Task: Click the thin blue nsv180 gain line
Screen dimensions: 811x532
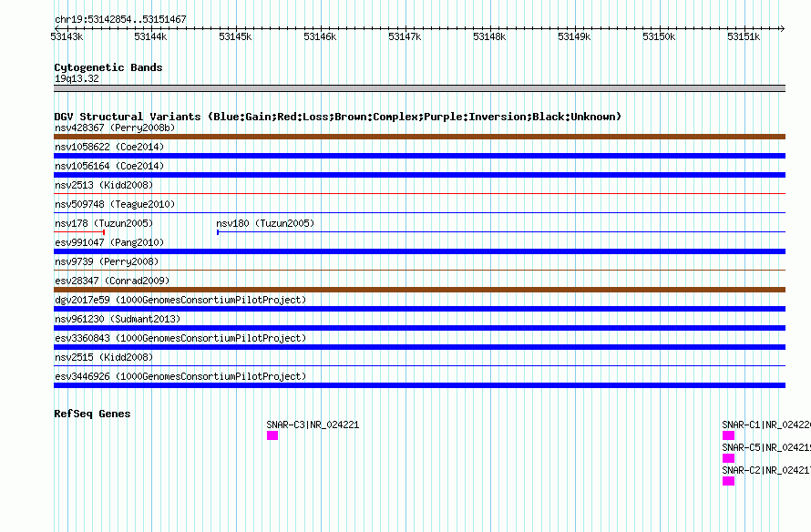Action: pos(501,232)
